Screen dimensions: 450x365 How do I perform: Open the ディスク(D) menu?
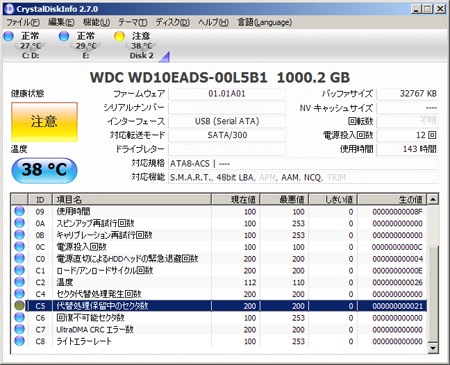click(173, 22)
